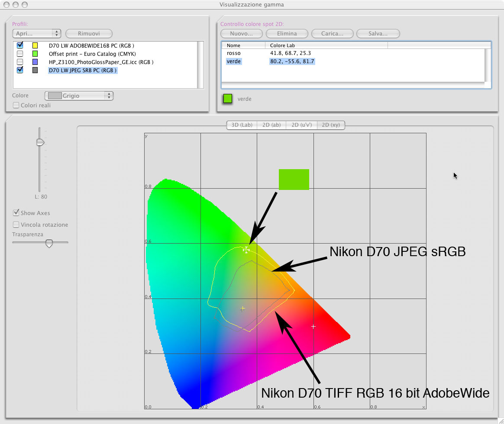
Task: Enable the Vincola rotazione checkbox
Action: (x=16, y=224)
